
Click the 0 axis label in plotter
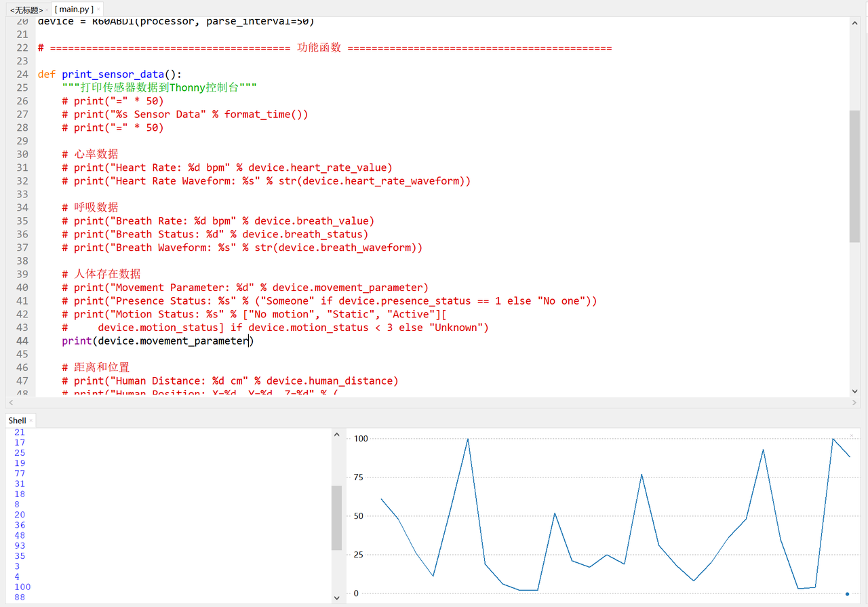click(356, 593)
